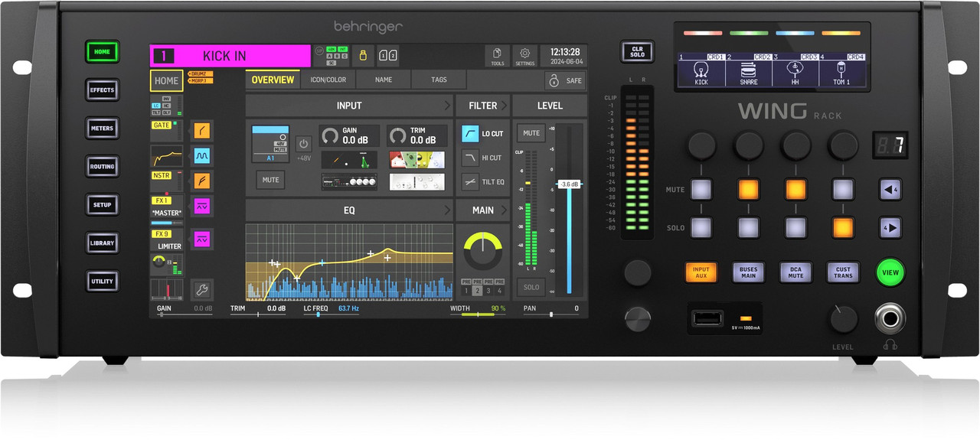980x443 pixels.
Task: Toggle the +48V phantom power button
Action: pyautogui.click(x=303, y=143)
